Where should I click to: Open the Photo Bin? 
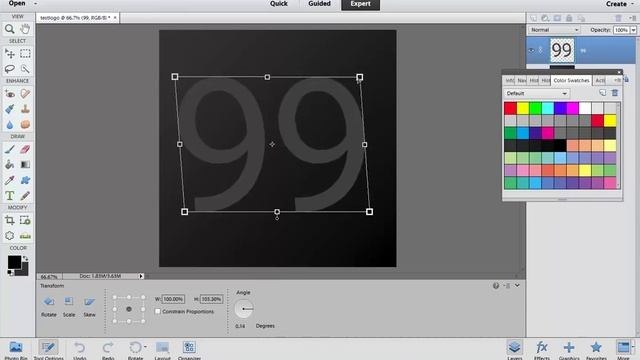point(16,350)
